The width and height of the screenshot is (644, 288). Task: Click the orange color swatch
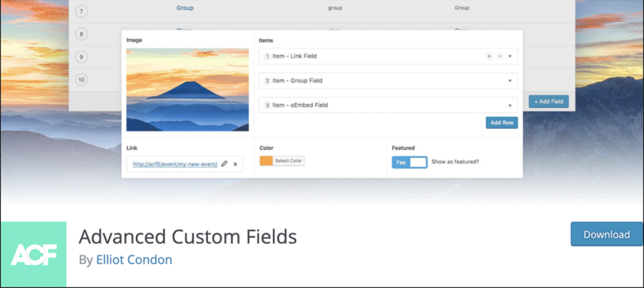tap(266, 161)
